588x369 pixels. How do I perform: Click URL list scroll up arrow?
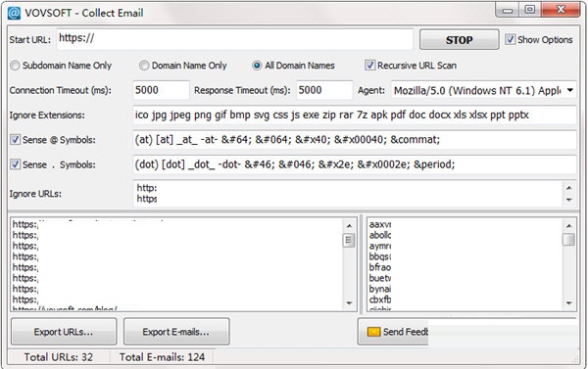(349, 226)
